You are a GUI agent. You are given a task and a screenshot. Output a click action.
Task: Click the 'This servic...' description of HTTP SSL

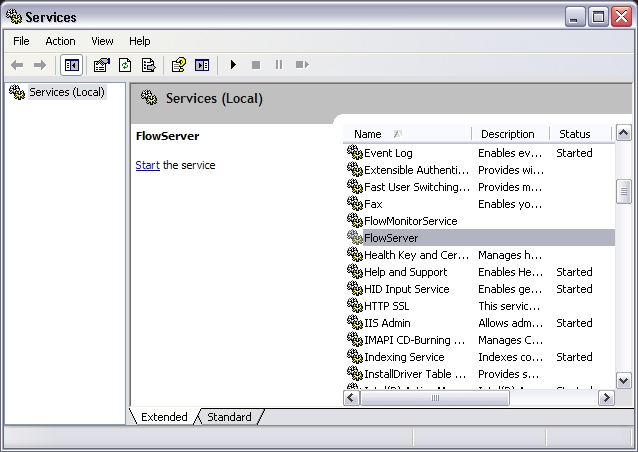[x=509, y=306]
